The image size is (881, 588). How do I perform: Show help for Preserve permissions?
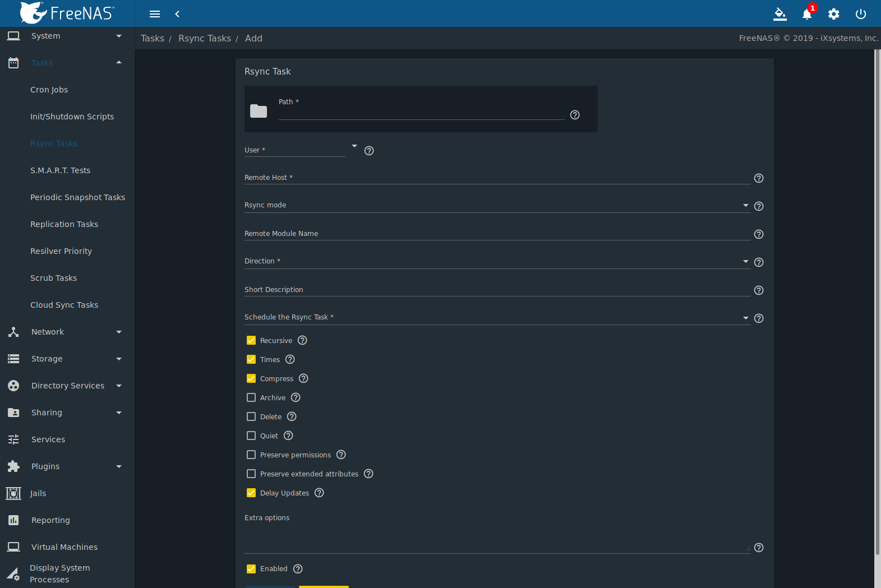(x=341, y=455)
